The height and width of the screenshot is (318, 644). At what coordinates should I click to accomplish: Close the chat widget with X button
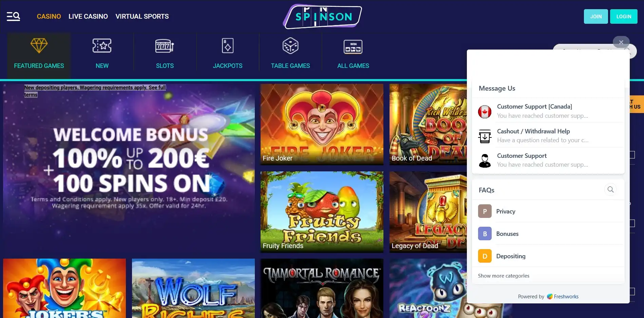[x=621, y=42]
